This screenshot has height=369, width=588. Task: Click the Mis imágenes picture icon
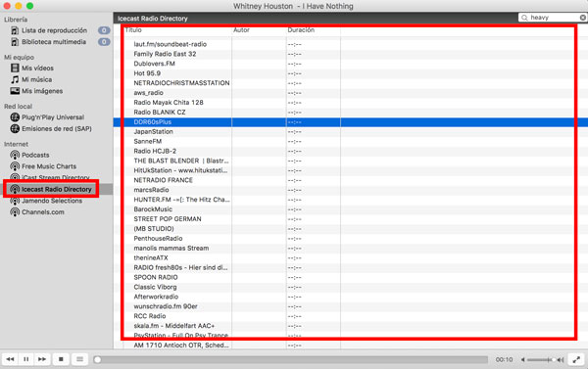coord(15,91)
